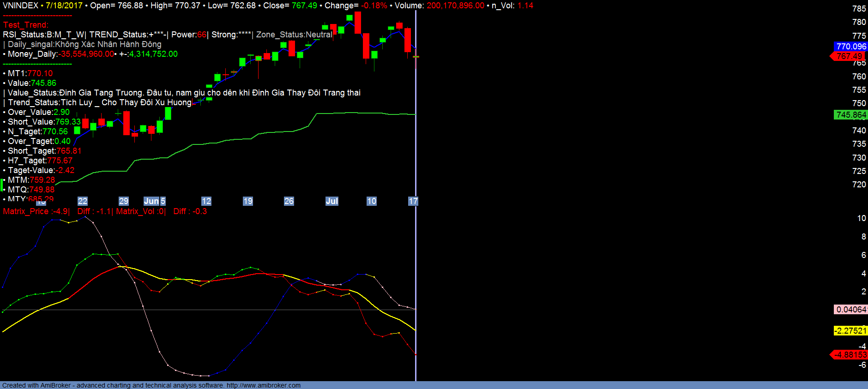Click the red 767.49 close price label
868x389 pixels.
point(849,56)
